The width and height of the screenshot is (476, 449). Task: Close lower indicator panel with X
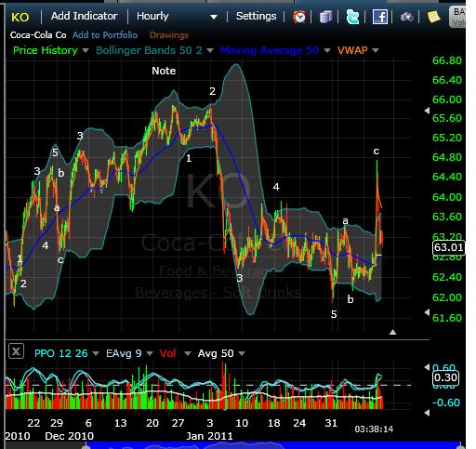pyautogui.click(x=16, y=351)
